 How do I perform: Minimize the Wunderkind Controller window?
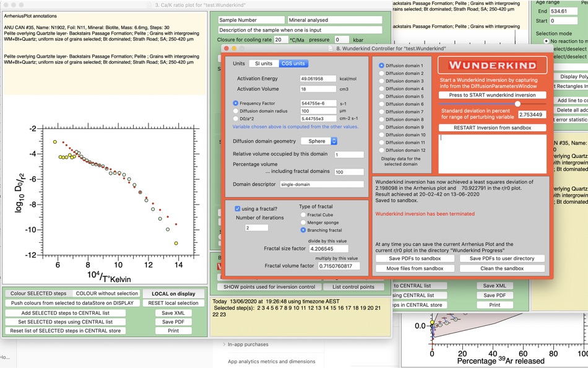point(234,48)
